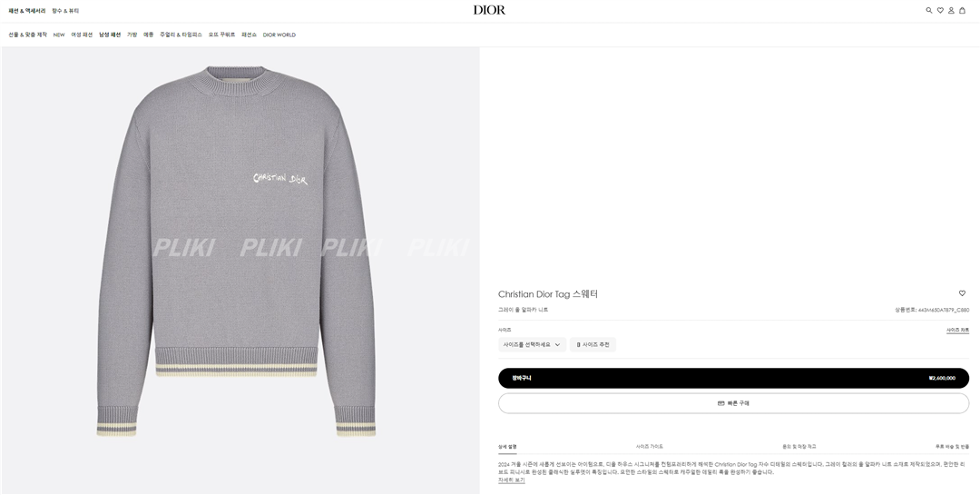Viewport: 980px width, 495px height.
Task: Click the grey sweater product image
Action: pos(237,251)
